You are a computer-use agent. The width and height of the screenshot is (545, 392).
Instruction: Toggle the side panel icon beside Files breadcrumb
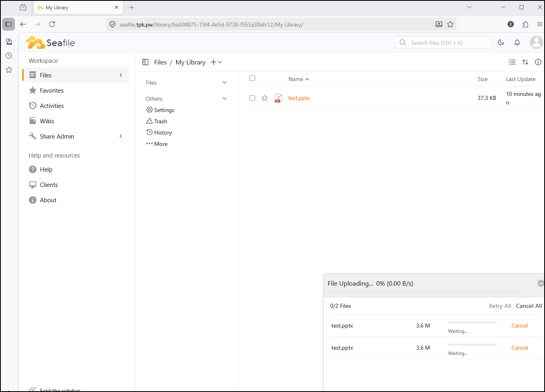coord(146,62)
